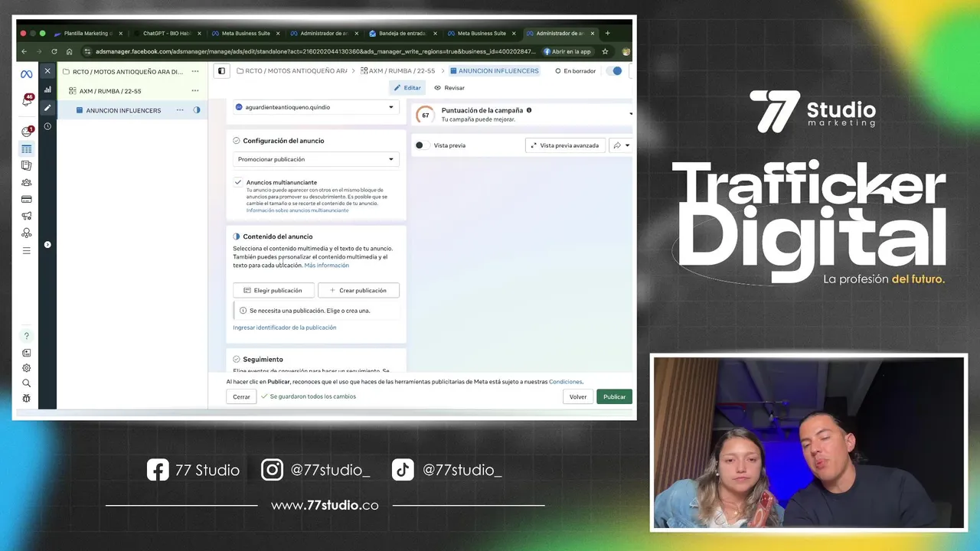The height and width of the screenshot is (551, 980).
Task: Click AXM / RUMBA / 22-55 breadcrumb
Action: [399, 71]
